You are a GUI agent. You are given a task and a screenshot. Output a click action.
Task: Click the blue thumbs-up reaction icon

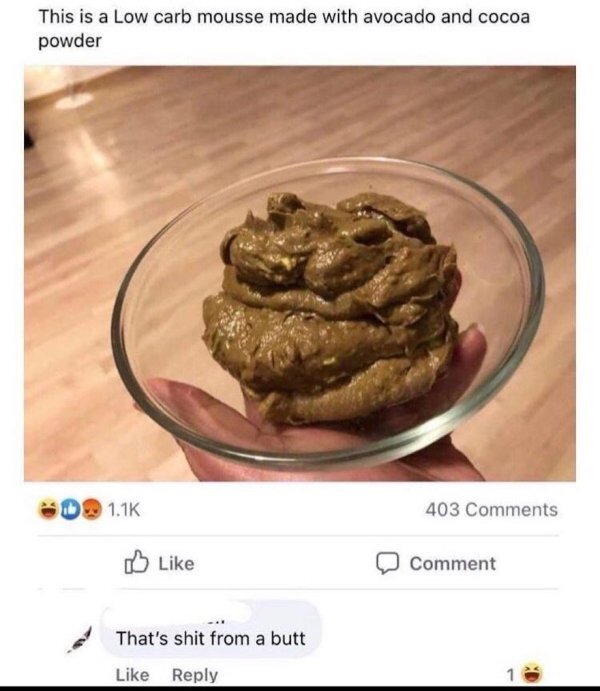point(70,509)
